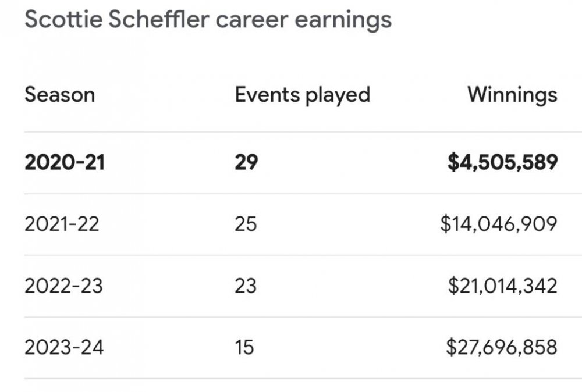
Task: Click the 15 events played cell
Action: click(x=244, y=347)
